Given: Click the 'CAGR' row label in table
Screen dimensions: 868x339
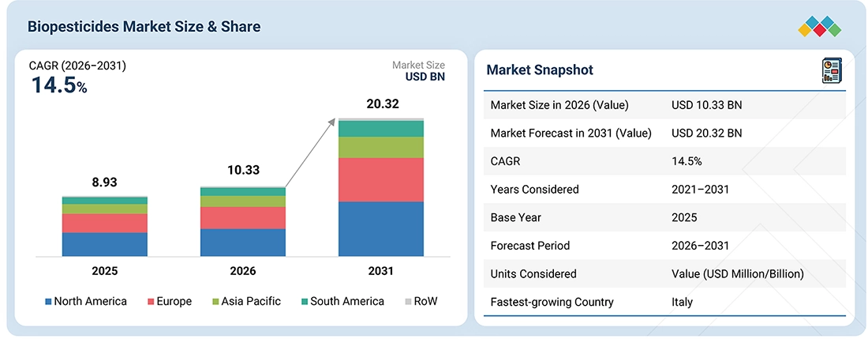Looking at the screenshot, I should (x=505, y=161).
